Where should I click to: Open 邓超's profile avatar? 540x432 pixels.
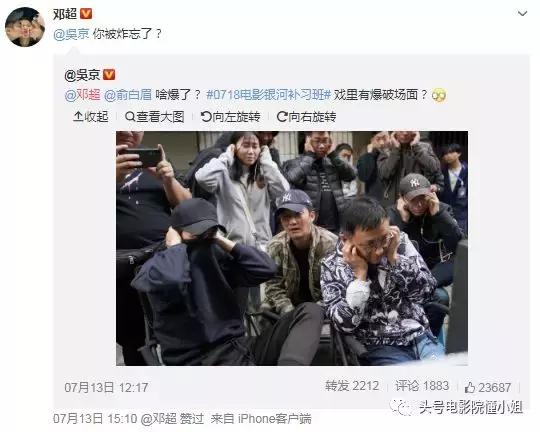tap(25, 27)
